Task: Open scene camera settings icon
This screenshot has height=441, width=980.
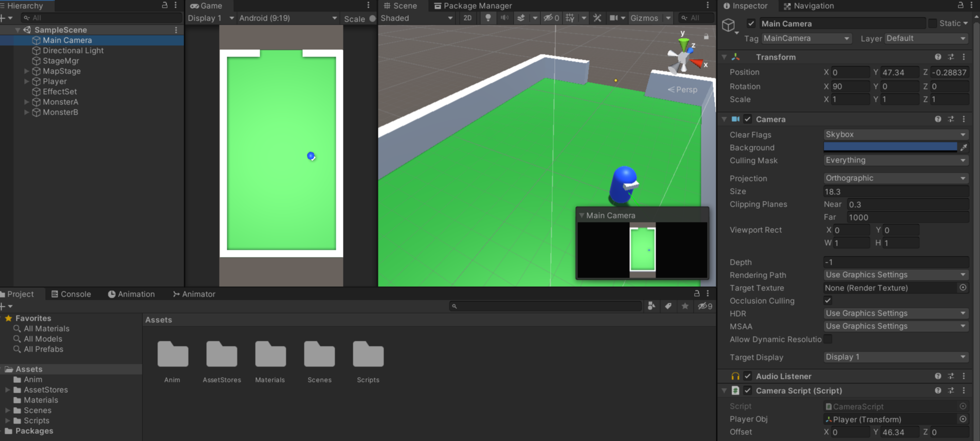Action: tap(614, 18)
